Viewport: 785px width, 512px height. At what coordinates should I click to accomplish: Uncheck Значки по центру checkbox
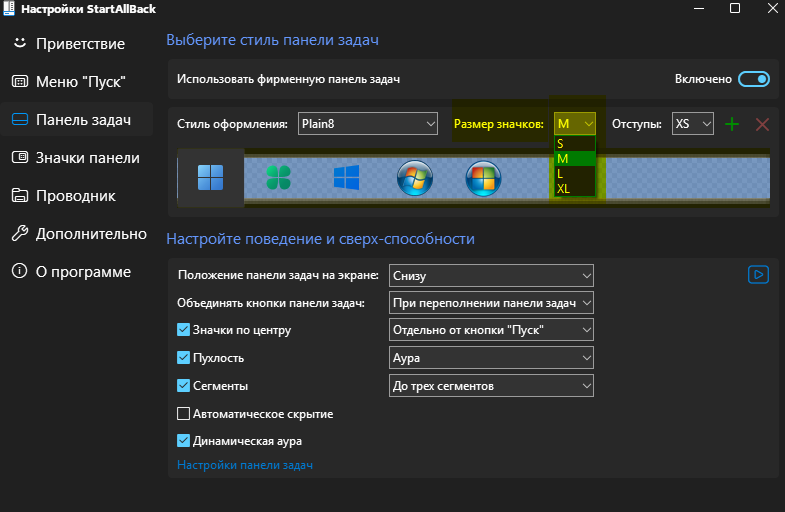tap(183, 329)
